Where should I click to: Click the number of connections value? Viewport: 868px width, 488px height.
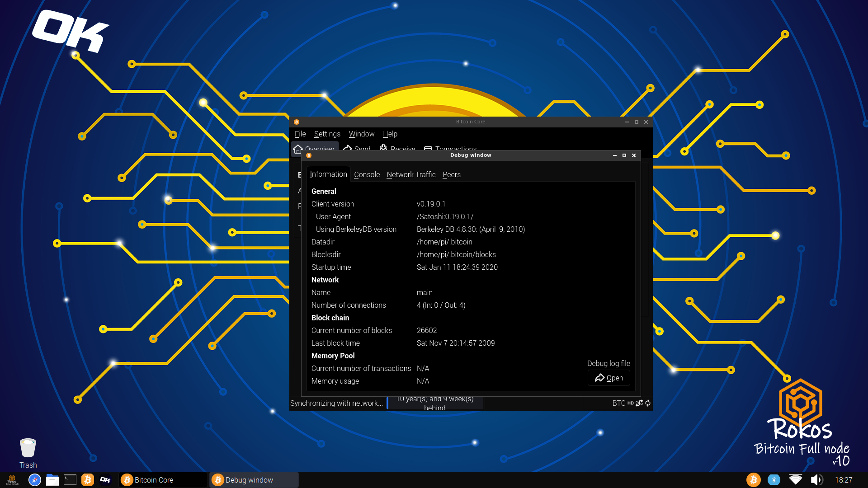(441, 305)
